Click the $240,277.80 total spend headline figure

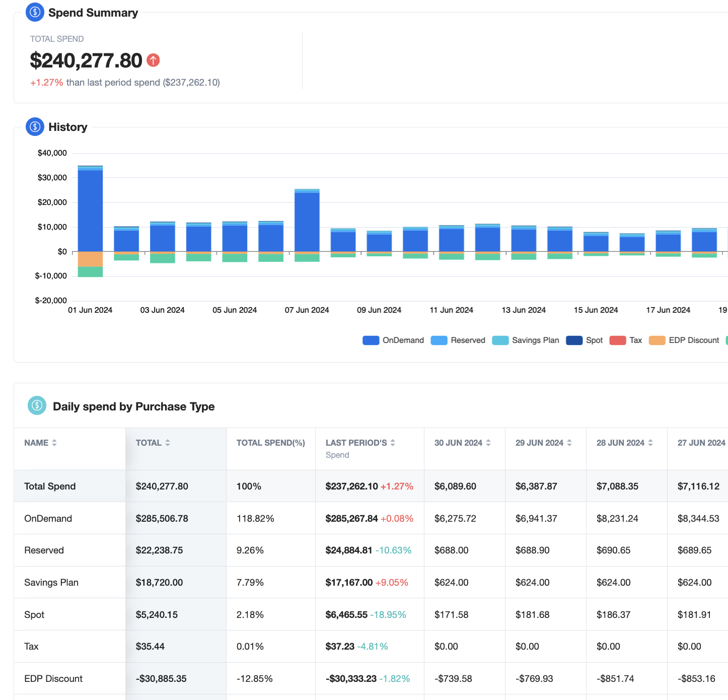pyautogui.click(x=86, y=60)
